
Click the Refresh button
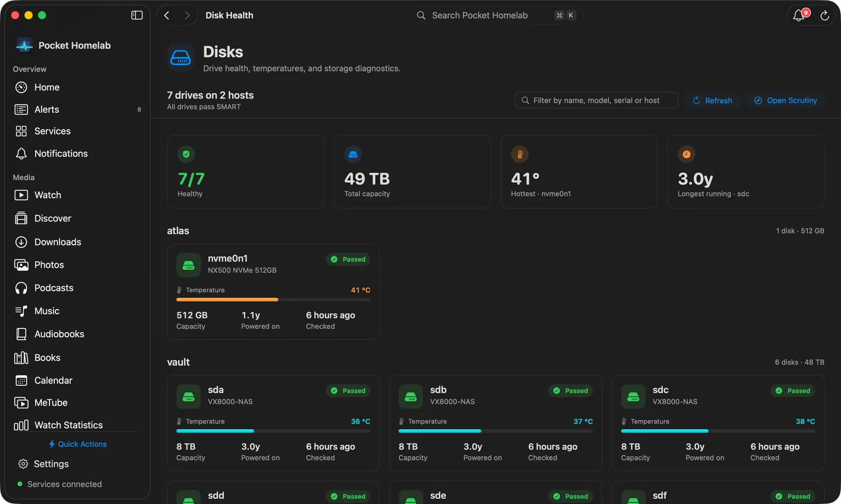712,100
